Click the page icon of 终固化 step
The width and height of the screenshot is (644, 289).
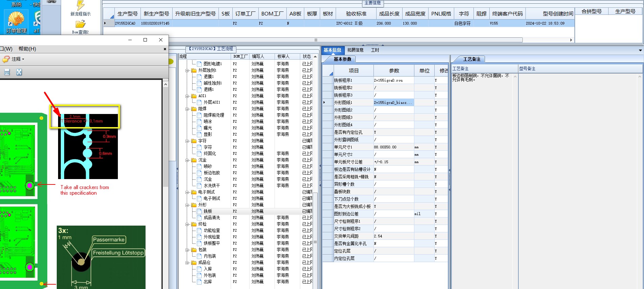coord(199,154)
